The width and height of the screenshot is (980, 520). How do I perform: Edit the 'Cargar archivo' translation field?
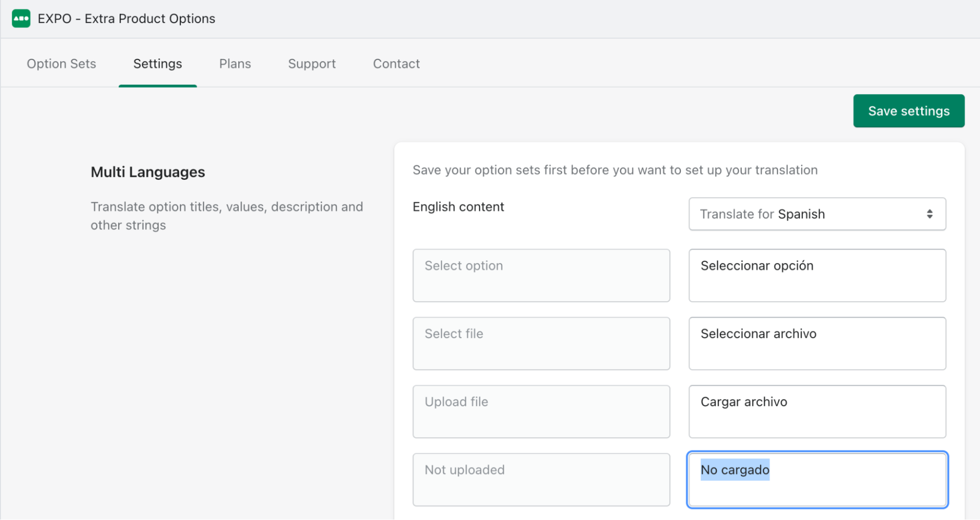pos(817,412)
